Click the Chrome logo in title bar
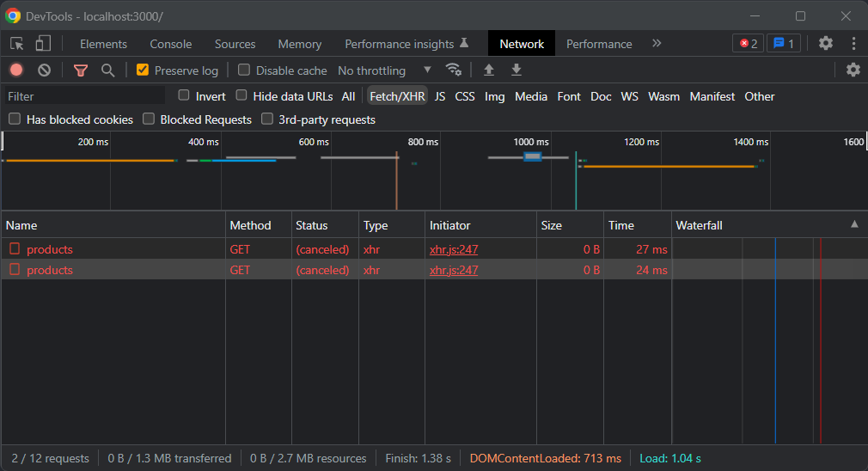Image resolution: width=868 pixels, height=471 pixels. [x=13, y=16]
